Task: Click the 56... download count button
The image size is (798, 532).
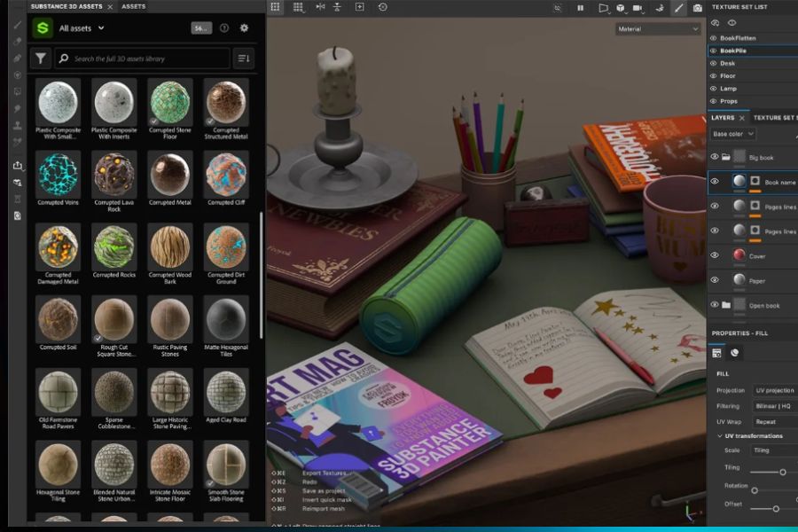Action: click(x=201, y=28)
